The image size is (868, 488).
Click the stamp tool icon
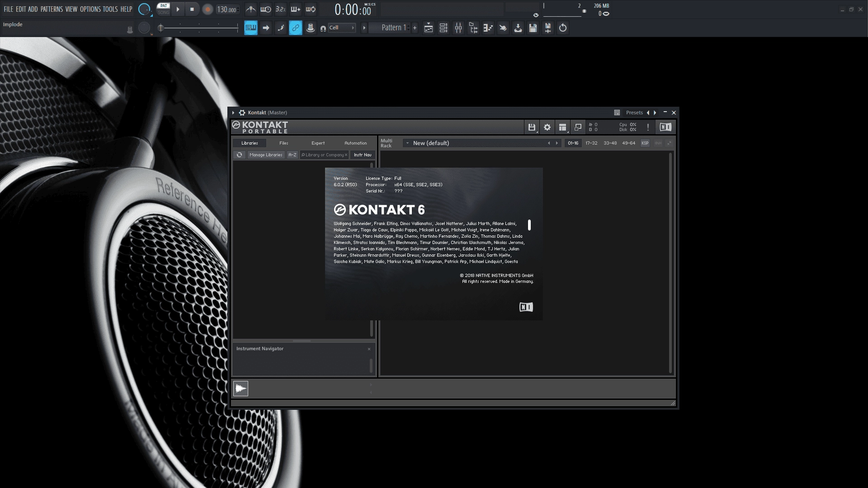(x=311, y=28)
